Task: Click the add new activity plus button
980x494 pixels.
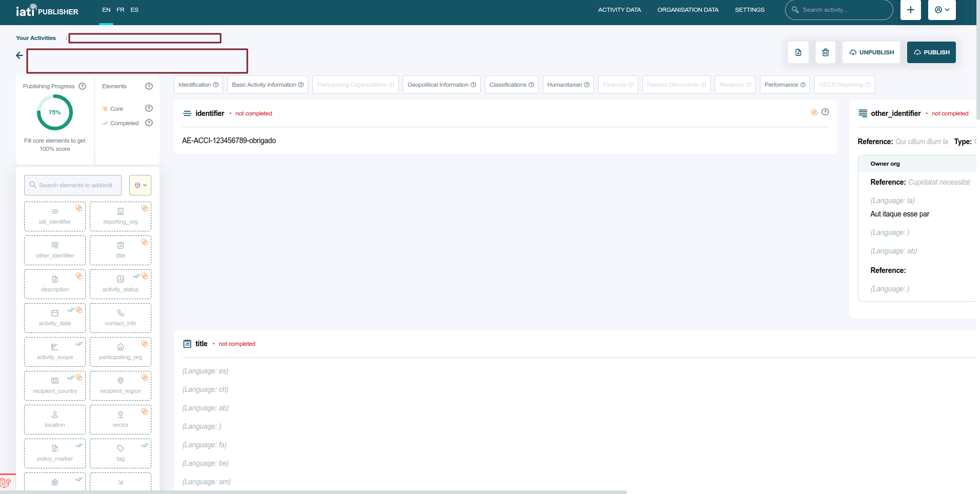Action: click(x=911, y=10)
